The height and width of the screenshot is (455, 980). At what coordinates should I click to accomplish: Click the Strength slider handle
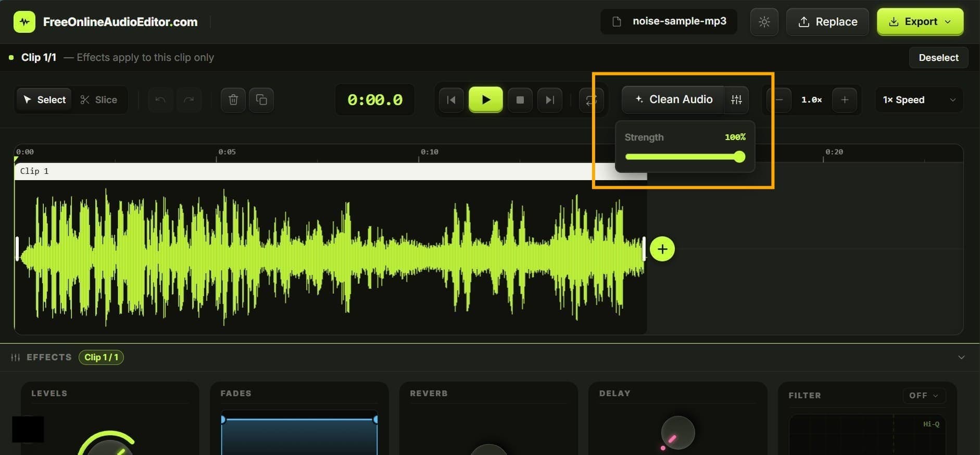click(x=739, y=157)
